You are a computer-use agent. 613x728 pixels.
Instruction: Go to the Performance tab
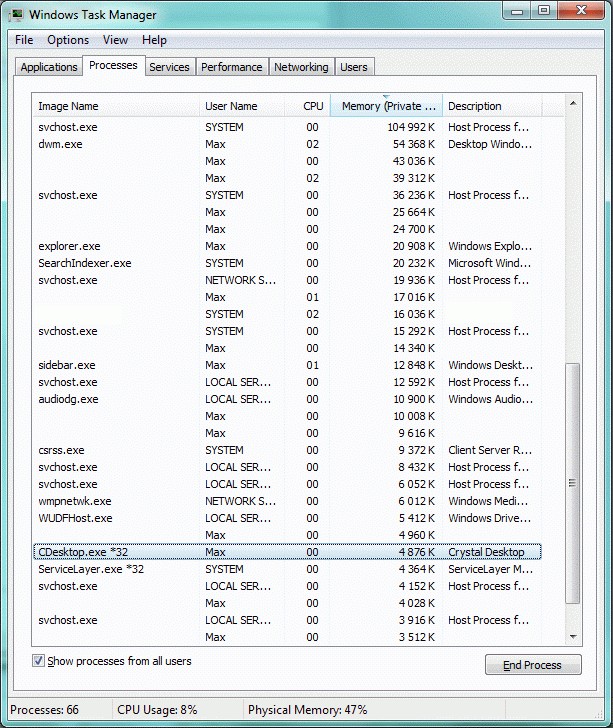tap(232, 67)
